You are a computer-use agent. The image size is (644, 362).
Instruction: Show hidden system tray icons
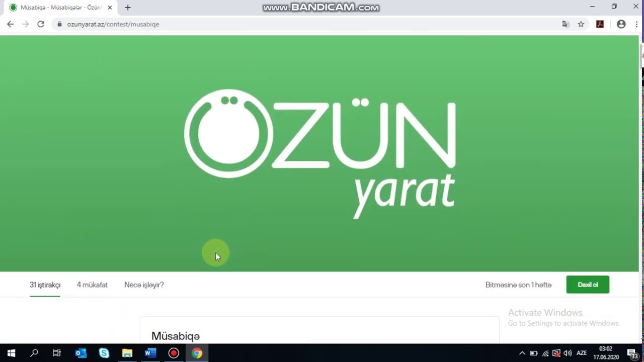point(522,353)
